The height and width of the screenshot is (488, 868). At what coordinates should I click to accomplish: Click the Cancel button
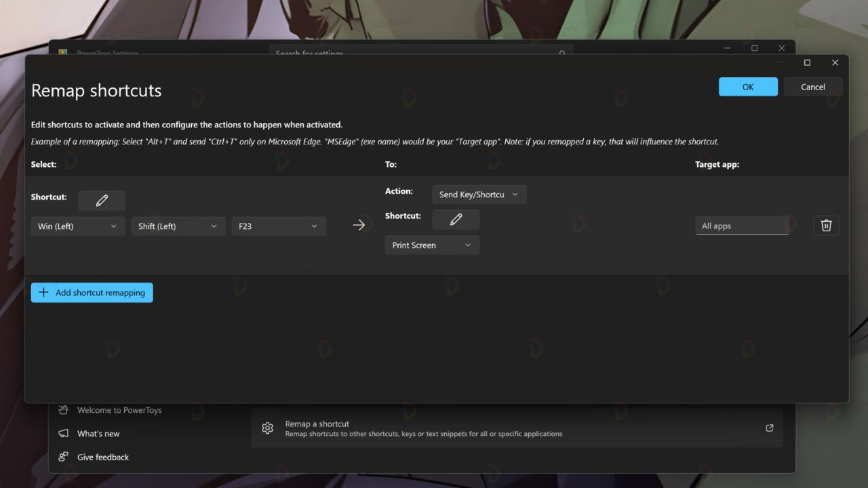coord(813,87)
